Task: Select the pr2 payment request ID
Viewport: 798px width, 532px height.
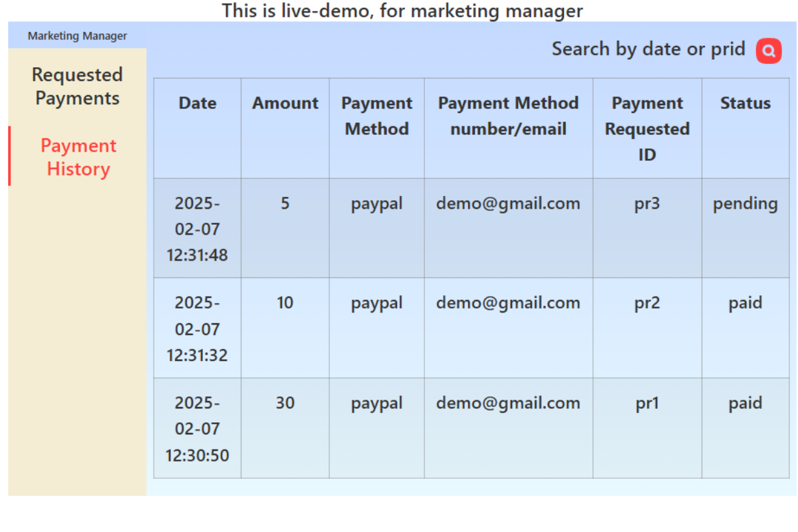Action: click(x=647, y=303)
